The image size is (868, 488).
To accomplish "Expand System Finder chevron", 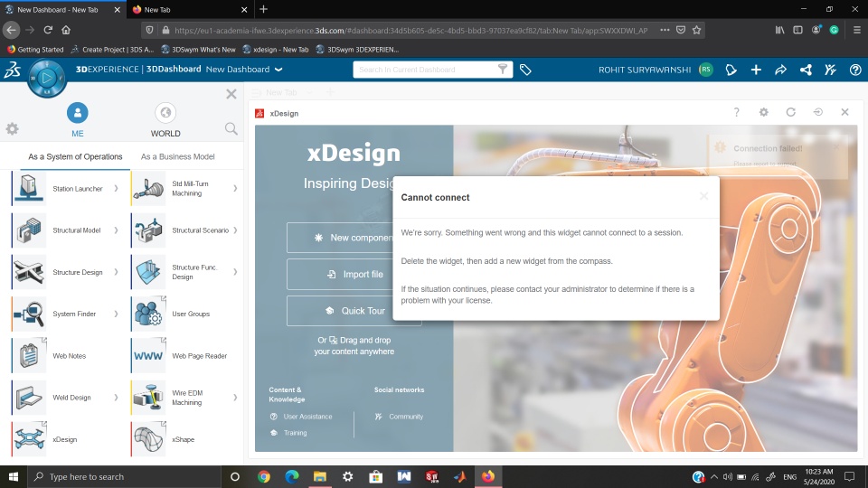I will coord(117,314).
